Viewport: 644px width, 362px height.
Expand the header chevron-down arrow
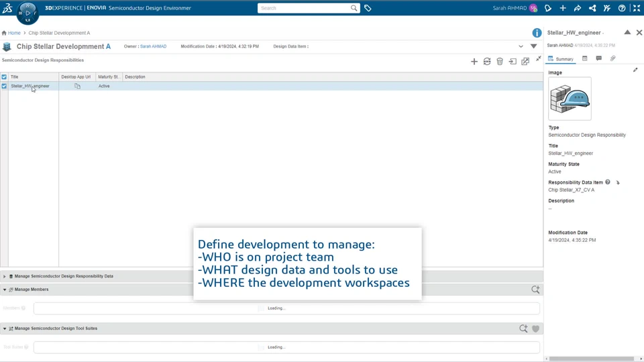(521, 46)
